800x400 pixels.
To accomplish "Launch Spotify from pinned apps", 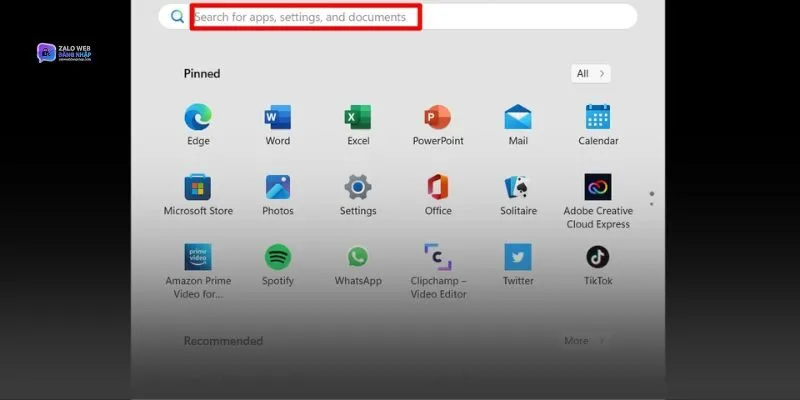I will tap(278, 258).
